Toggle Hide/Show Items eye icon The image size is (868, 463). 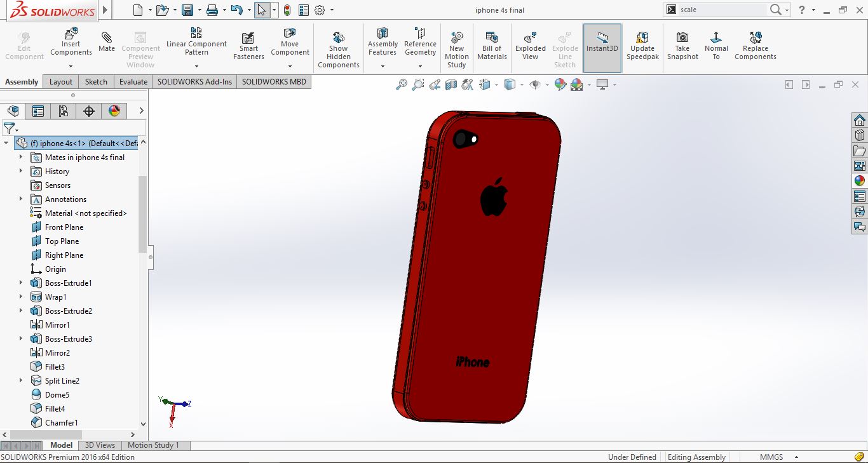click(x=535, y=84)
